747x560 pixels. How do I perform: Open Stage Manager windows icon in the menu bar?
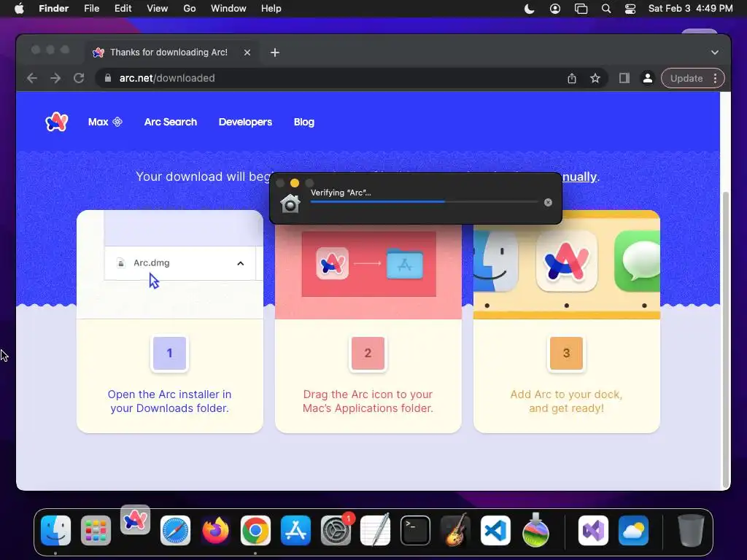(x=581, y=9)
